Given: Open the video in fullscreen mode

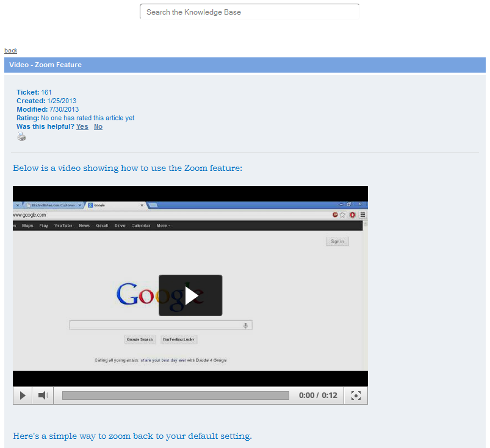Looking at the screenshot, I should (356, 396).
